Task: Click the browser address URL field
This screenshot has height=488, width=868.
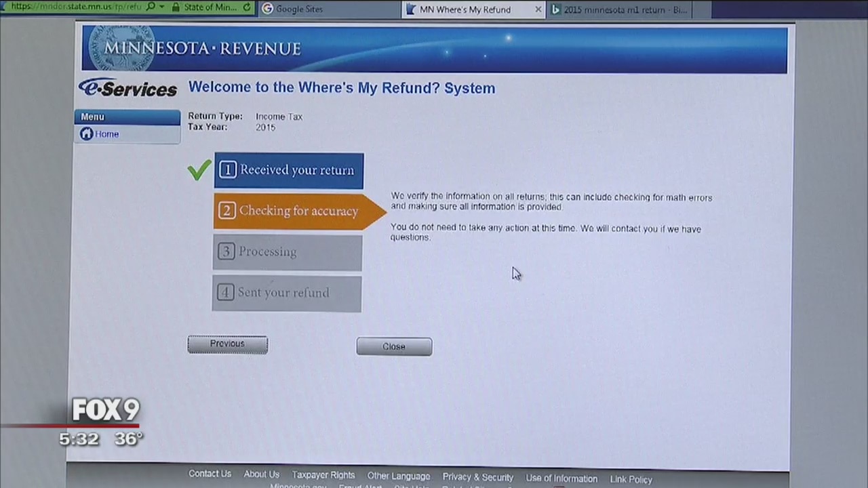Action: tap(75, 7)
